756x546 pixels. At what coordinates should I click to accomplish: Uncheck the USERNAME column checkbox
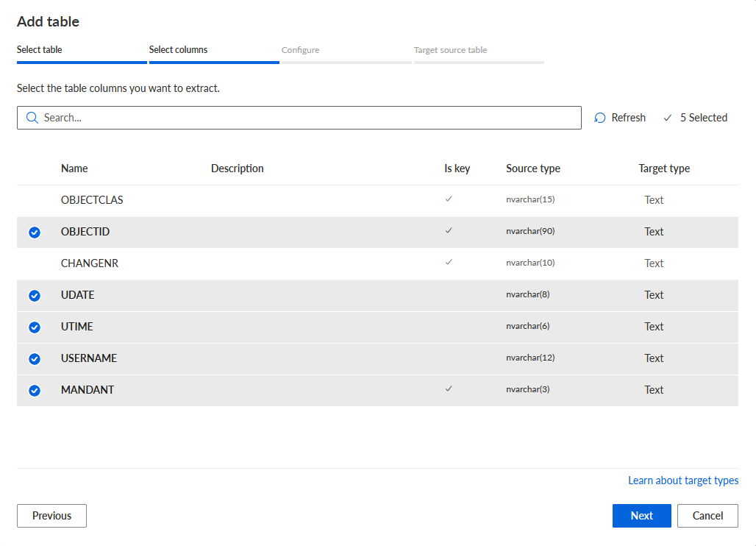click(x=35, y=359)
